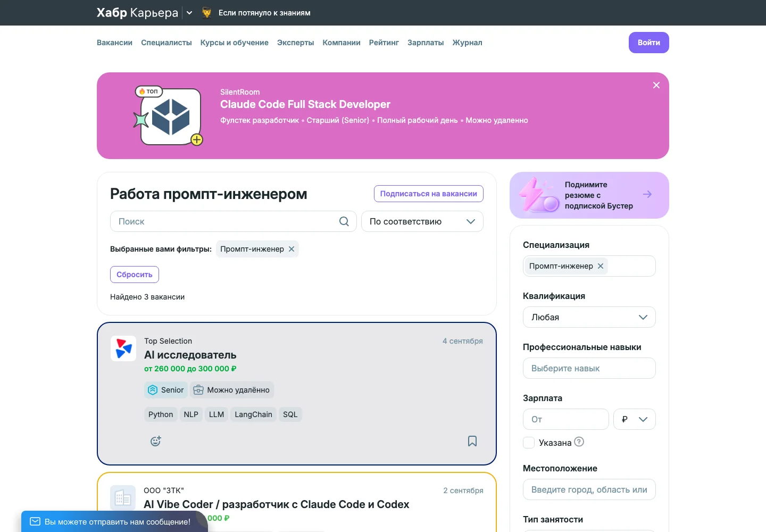Click the salary hint question mark icon
Viewport: 766px width, 532px height.
579,442
